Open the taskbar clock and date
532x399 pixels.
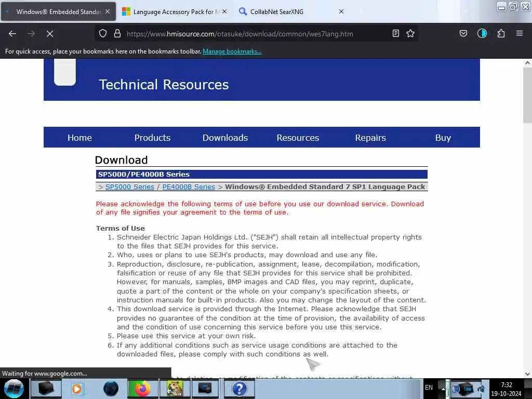pyautogui.click(x=506, y=389)
